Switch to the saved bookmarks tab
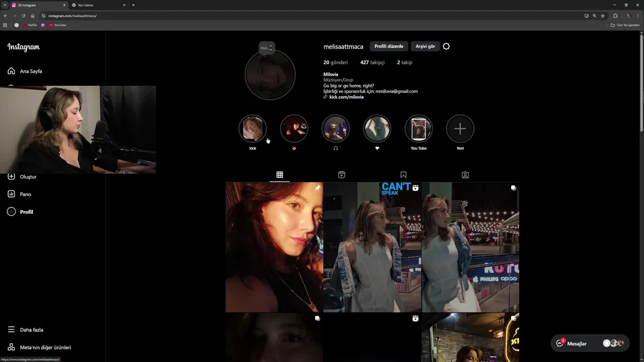The width and height of the screenshot is (644, 362). pos(404,175)
